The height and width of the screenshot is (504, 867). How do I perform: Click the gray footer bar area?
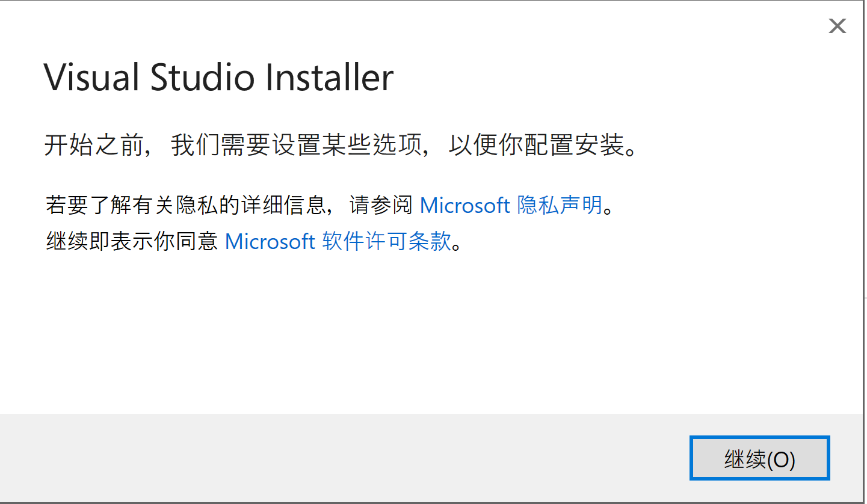click(301, 457)
